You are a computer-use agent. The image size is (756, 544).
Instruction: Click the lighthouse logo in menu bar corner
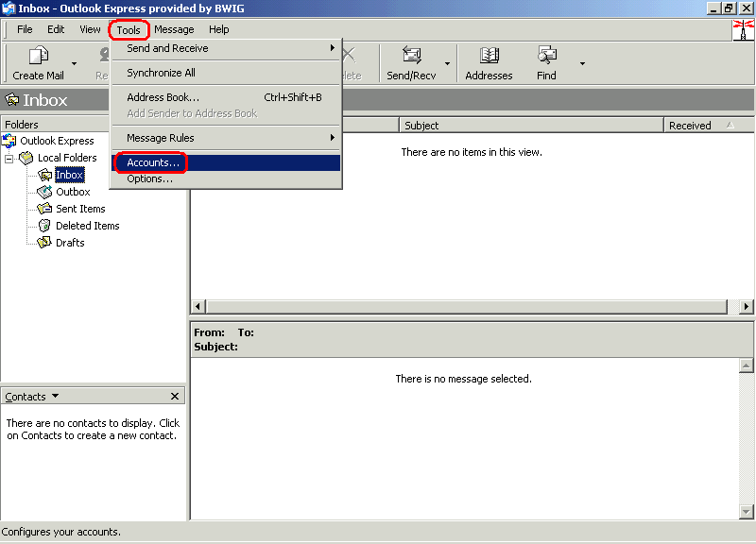coord(743,30)
